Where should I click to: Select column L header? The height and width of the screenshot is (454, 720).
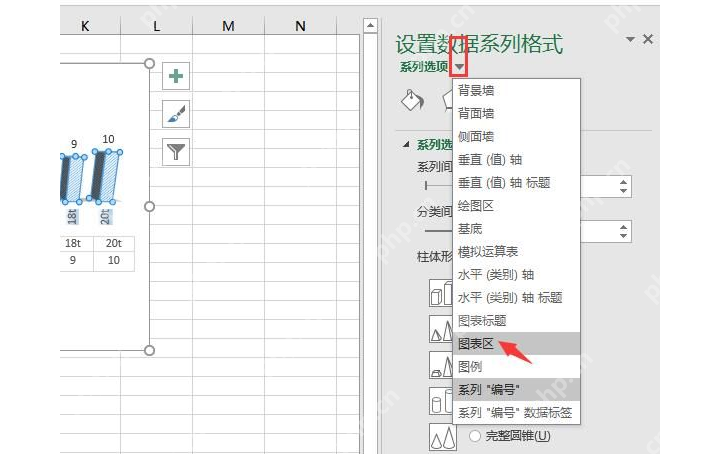coord(157,26)
